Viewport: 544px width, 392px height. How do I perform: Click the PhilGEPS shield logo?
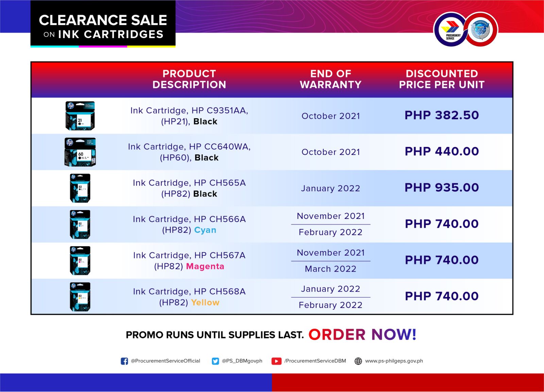pos(480,30)
